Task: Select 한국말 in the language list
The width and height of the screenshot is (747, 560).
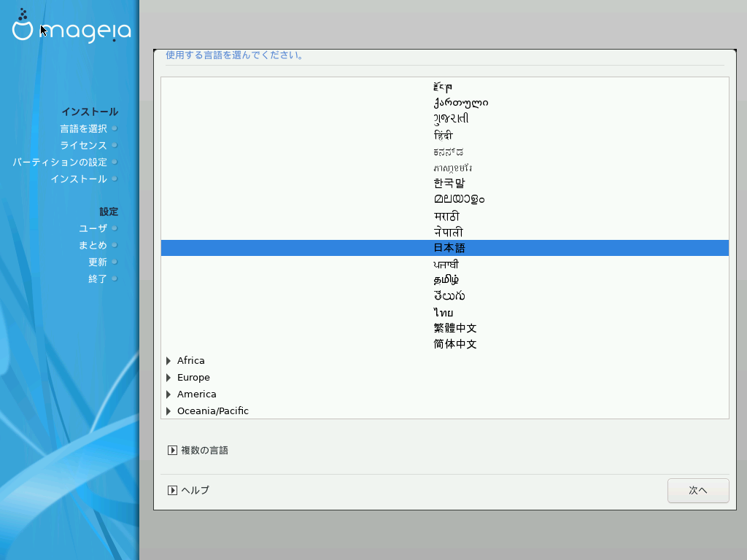Action: pos(445,183)
